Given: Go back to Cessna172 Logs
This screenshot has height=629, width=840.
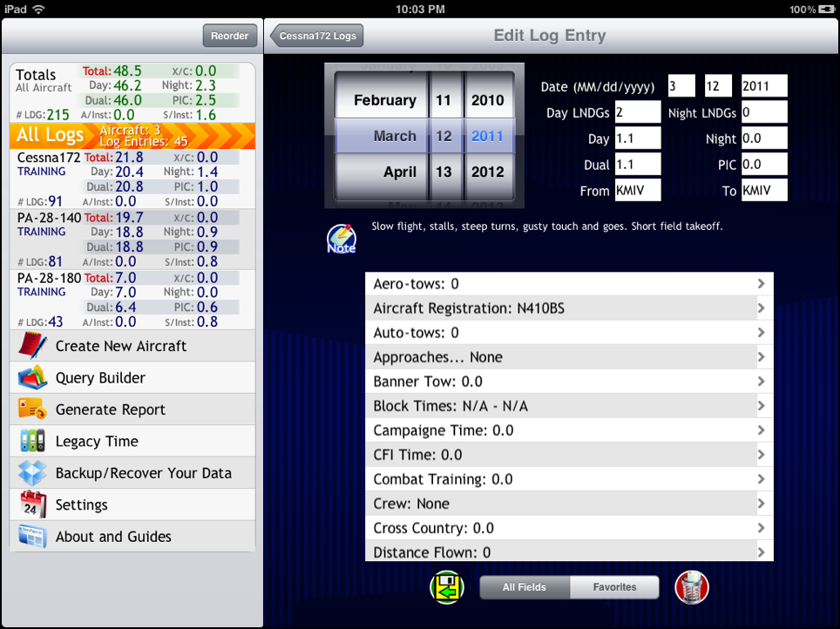Looking at the screenshot, I should pyautogui.click(x=317, y=36).
